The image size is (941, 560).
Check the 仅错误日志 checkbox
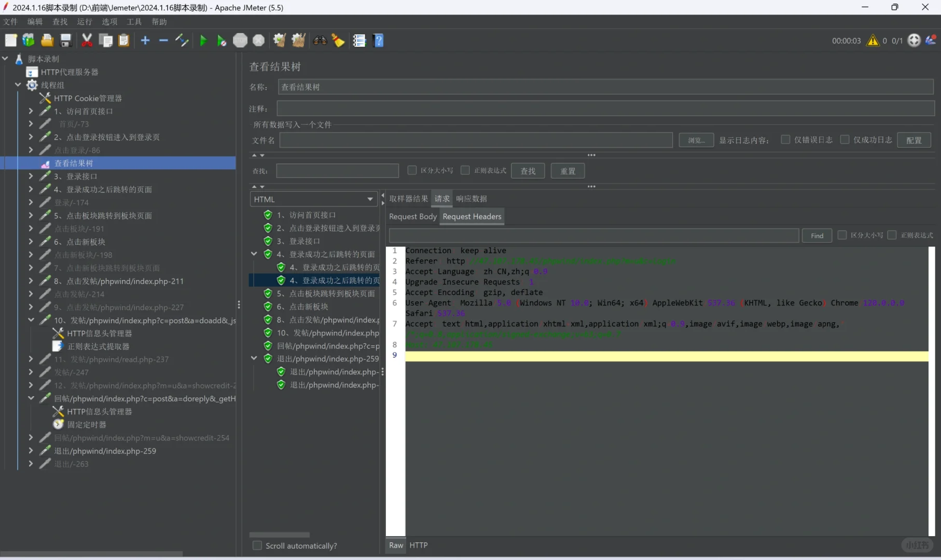tap(785, 139)
